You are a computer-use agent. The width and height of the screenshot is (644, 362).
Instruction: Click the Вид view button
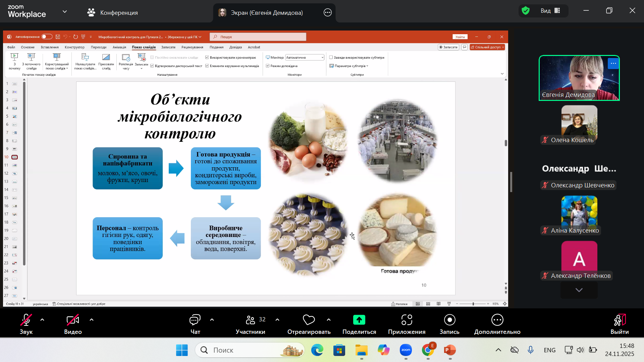[x=550, y=11]
